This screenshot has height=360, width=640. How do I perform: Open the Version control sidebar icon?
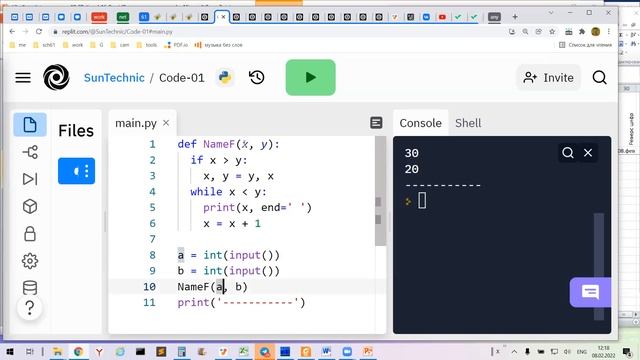click(30, 152)
